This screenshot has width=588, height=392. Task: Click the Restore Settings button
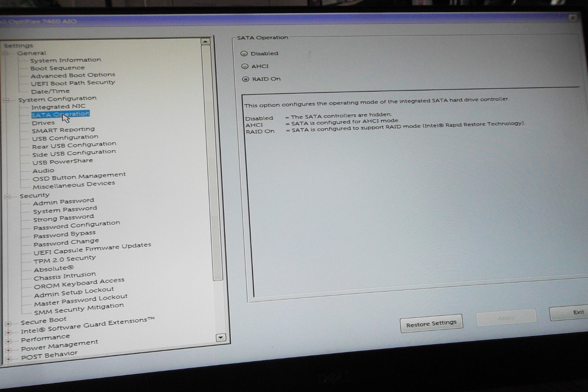(431, 323)
